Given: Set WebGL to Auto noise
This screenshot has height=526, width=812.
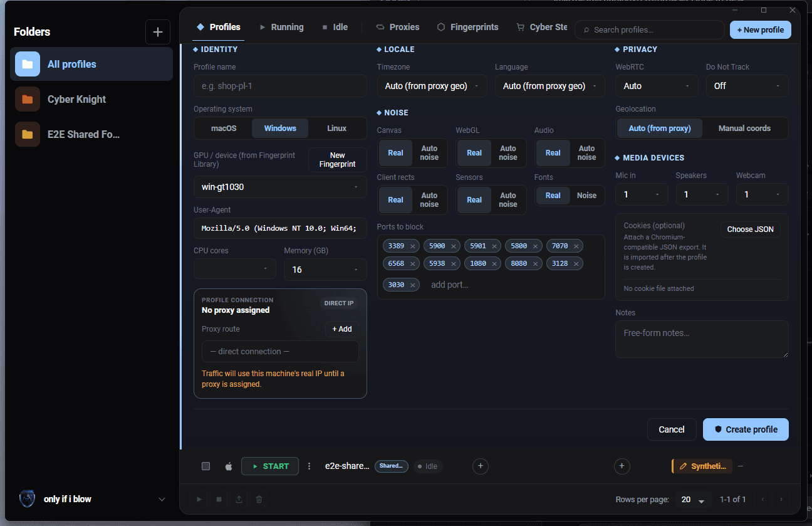Looking at the screenshot, I should pos(508,153).
